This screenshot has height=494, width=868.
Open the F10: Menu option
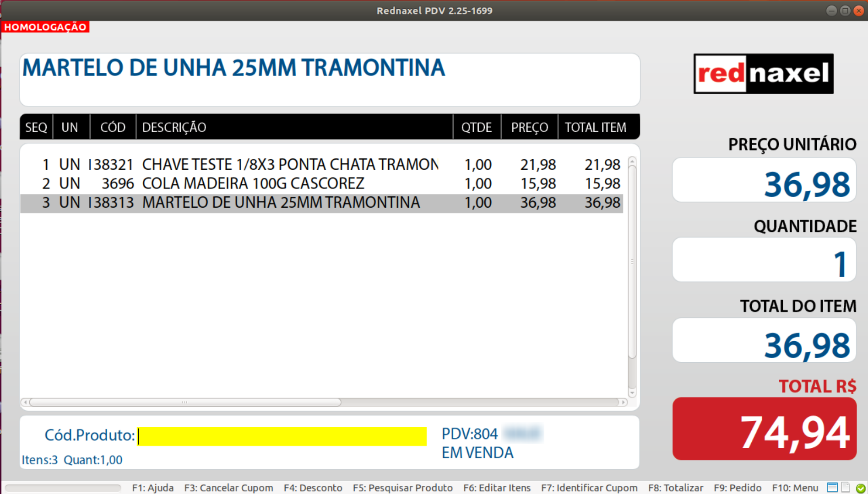click(x=795, y=488)
